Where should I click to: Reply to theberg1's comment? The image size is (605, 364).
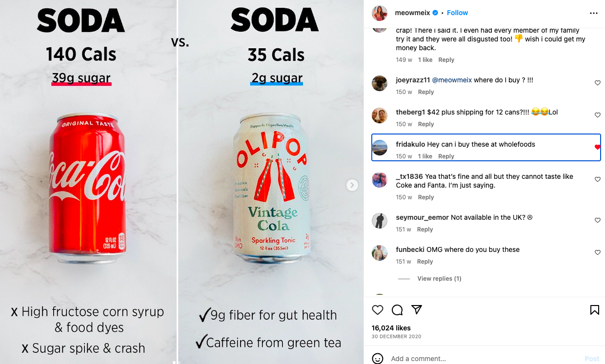point(426,124)
